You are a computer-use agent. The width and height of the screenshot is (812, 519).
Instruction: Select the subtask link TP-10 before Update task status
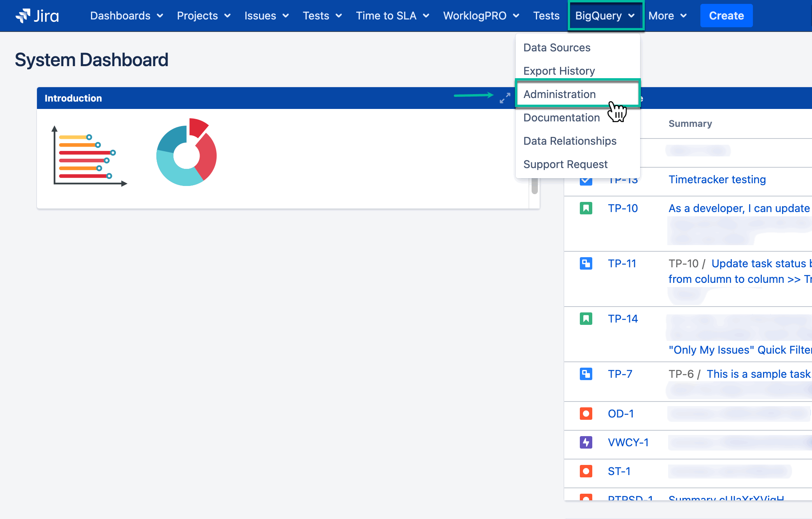(684, 263)
